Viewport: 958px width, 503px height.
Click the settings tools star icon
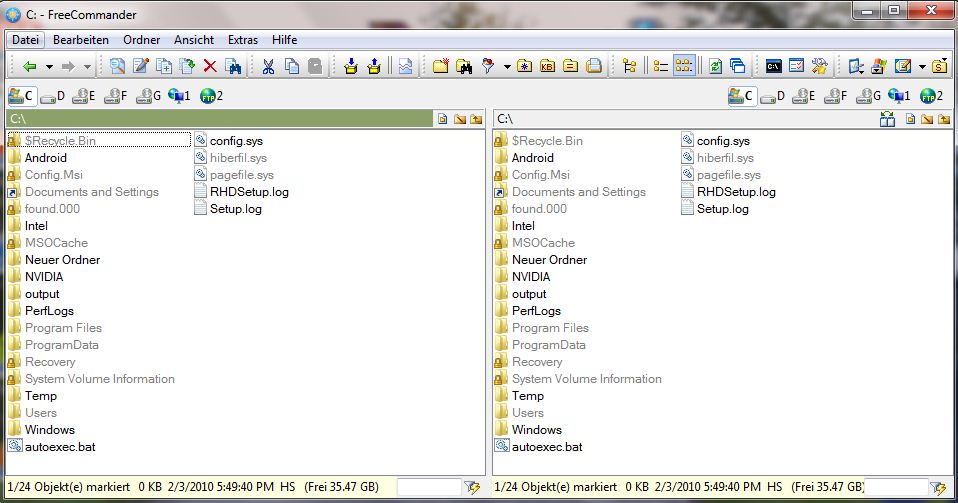click(819, 66)
